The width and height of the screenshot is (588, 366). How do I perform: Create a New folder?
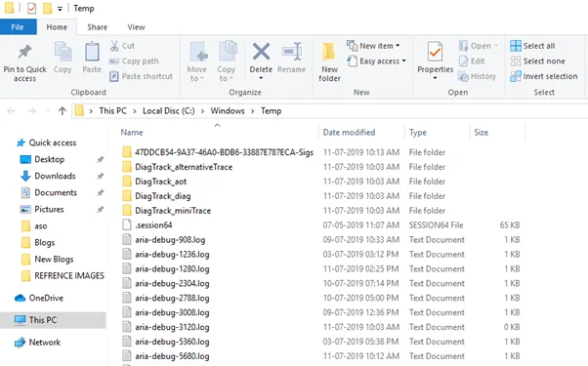tap(329, 61)
